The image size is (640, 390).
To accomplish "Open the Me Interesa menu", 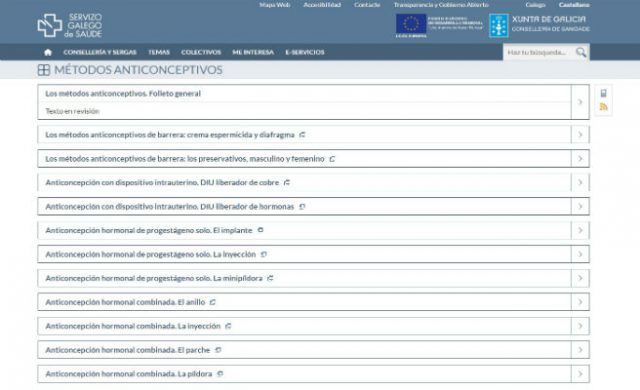I will 253,52.
